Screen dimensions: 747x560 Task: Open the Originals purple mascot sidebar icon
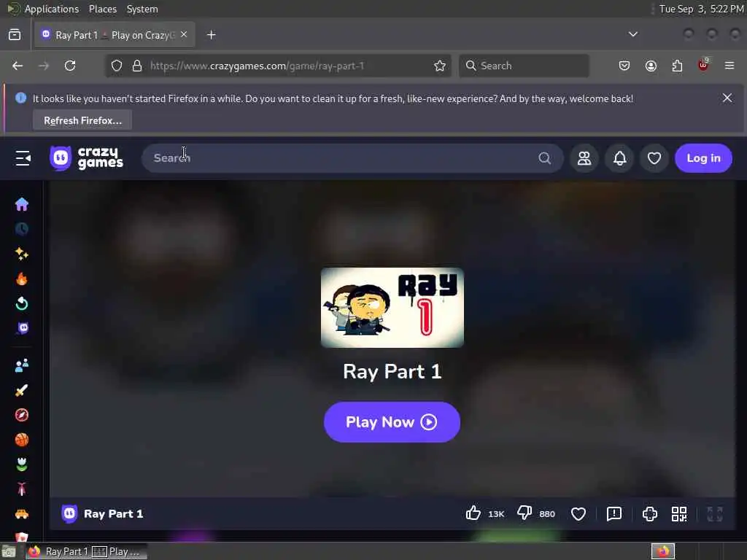23,328
